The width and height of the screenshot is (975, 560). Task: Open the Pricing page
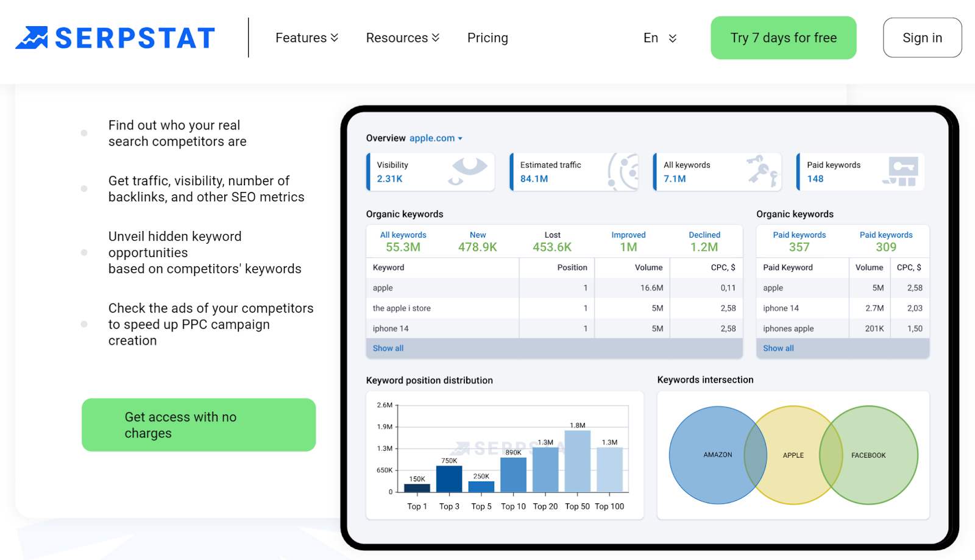click(x=487, y=38)
